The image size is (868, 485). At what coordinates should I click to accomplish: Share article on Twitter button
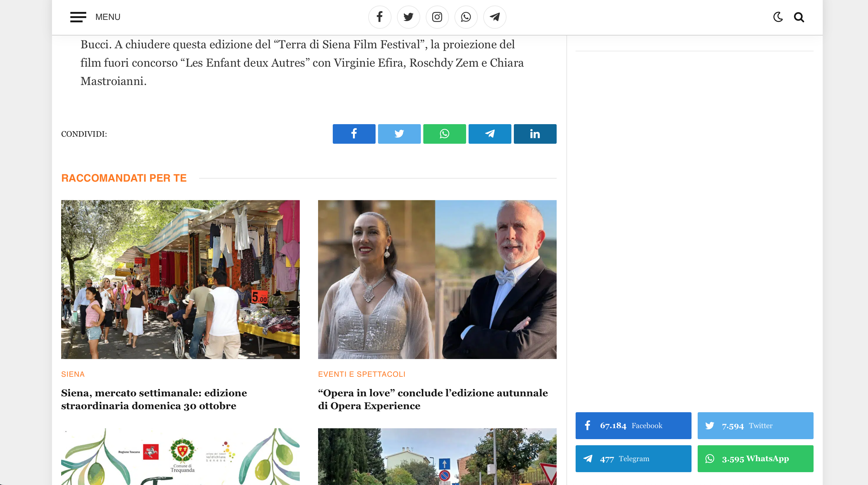coord(399,134)
